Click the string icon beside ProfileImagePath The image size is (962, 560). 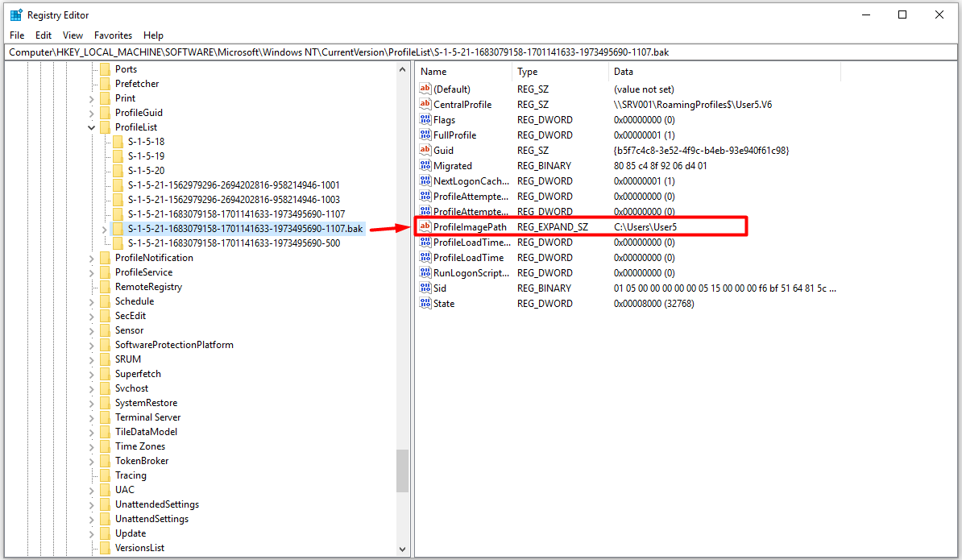point(425,227)
